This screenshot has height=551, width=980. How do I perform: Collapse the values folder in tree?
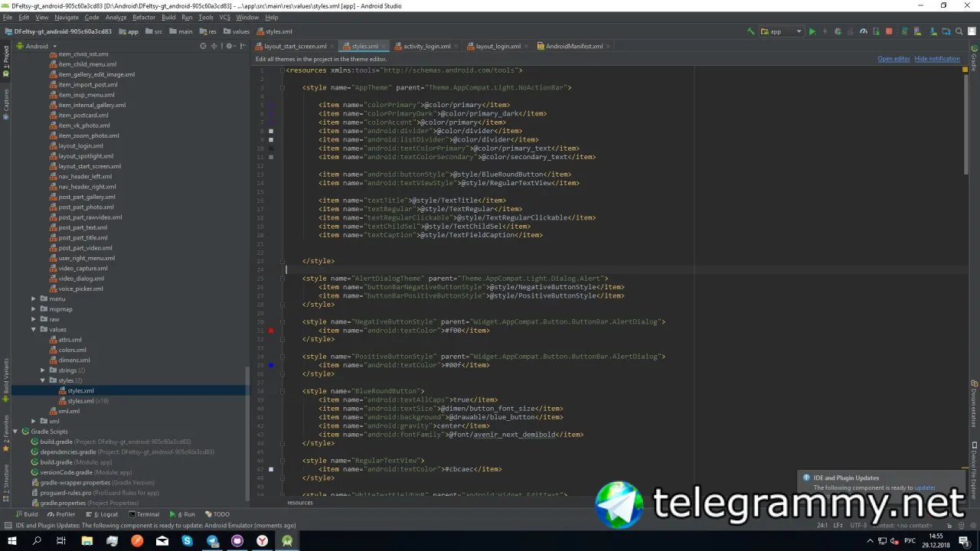(x=34, y=330)
